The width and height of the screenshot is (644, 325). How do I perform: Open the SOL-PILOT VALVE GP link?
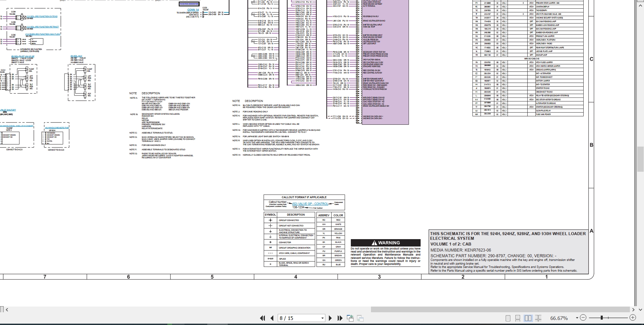pyautogui.click(x=23, y=56)
